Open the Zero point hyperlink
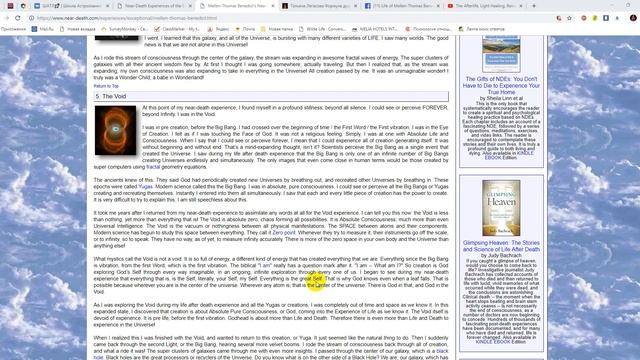 pos(284,233)
